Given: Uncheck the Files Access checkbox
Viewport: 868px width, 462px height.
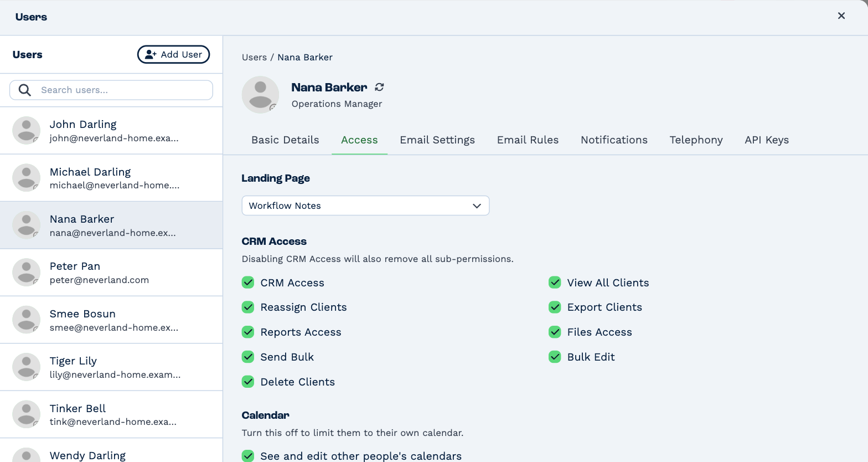Looking at the screenshot, I should (x=555, y=332).
